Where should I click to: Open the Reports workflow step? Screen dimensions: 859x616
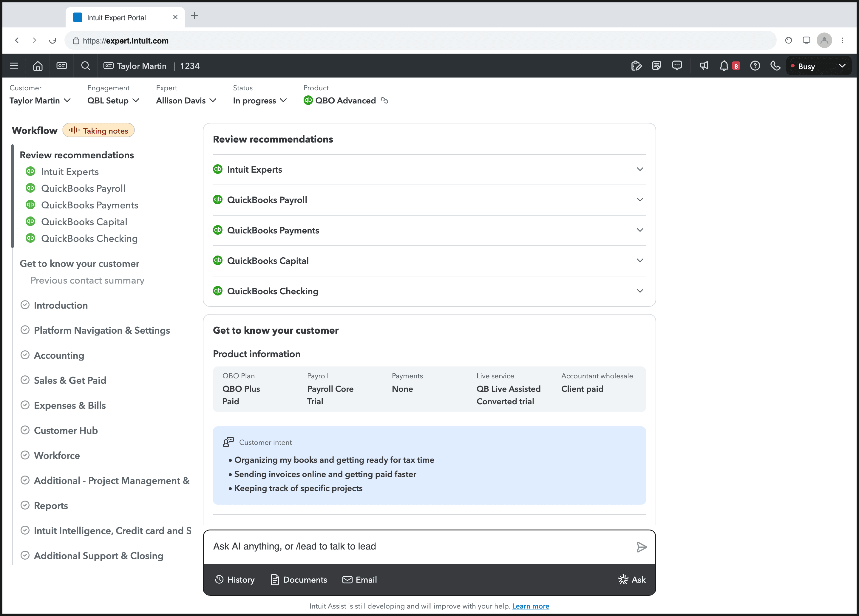(44, 505)
